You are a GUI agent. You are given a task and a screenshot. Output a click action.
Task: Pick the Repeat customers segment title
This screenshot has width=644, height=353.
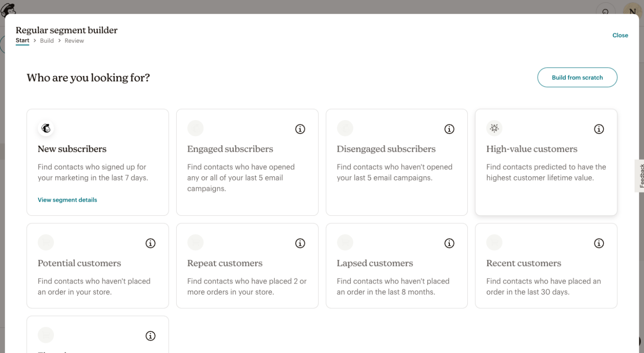[x=225, y=263]
